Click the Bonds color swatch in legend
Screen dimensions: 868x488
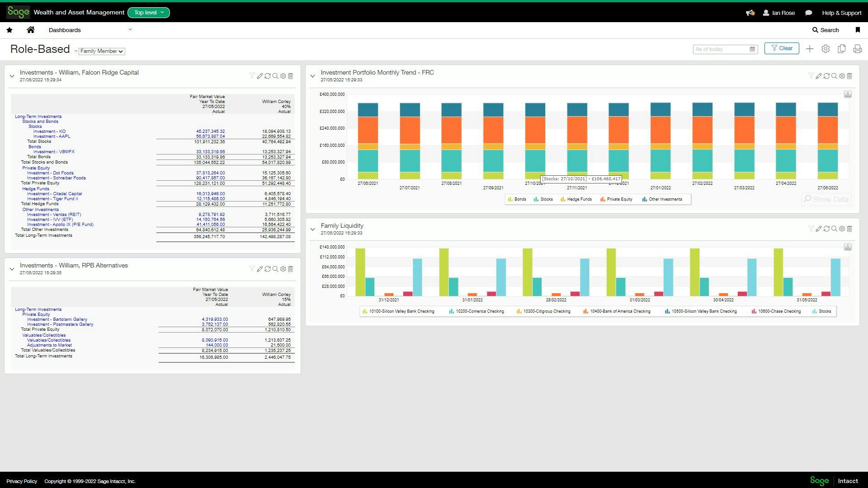pos(510,199)
